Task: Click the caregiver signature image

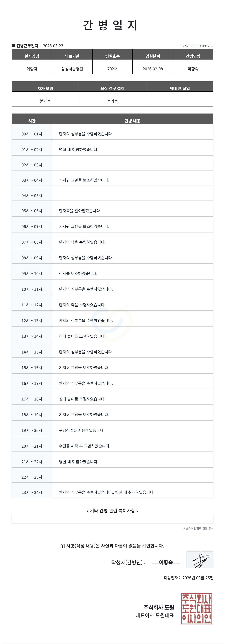Action: pyautogui.click(x=200, y=560)
